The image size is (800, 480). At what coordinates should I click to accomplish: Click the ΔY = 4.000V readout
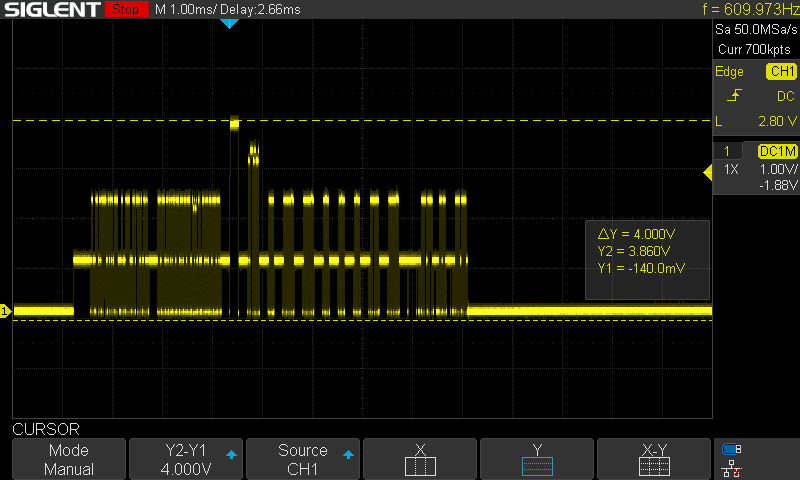[636, 234]
